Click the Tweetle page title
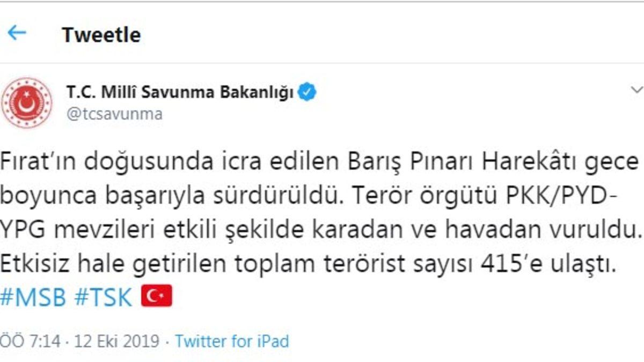Screen dimensions: 644x362 pos(101,35)
